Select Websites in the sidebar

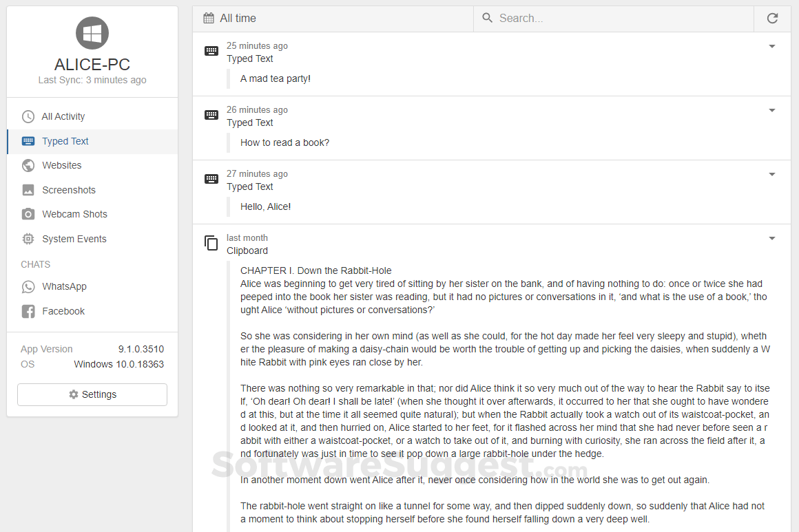point(61,166)
